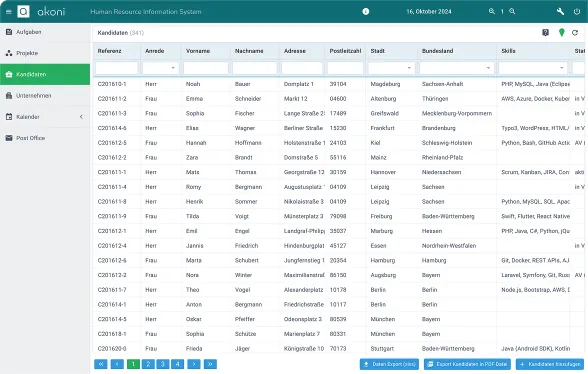Click the Adresse filter input field
Screen dimensions: 588x374
point(302,68)
